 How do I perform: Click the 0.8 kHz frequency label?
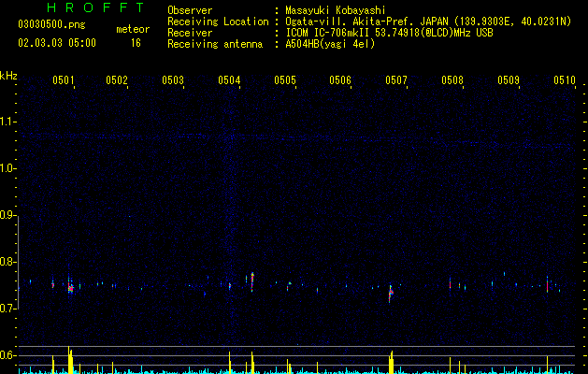7,262
